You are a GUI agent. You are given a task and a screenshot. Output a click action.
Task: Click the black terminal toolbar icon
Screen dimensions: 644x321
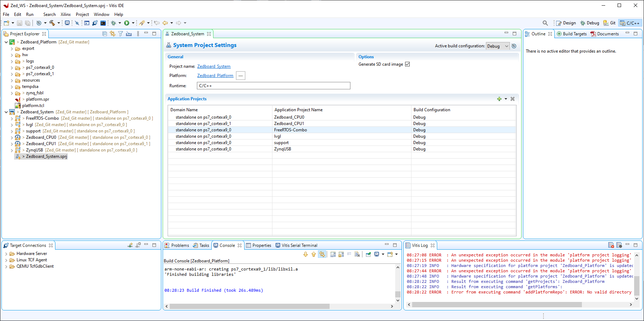pos(103,23)
